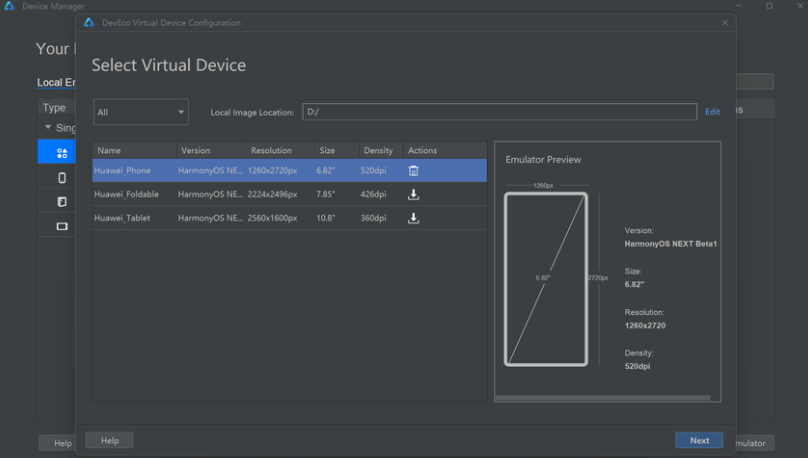Open Help in the configuration dialog
The width and height of the screenshot is (808, 458).
[110, 440]
